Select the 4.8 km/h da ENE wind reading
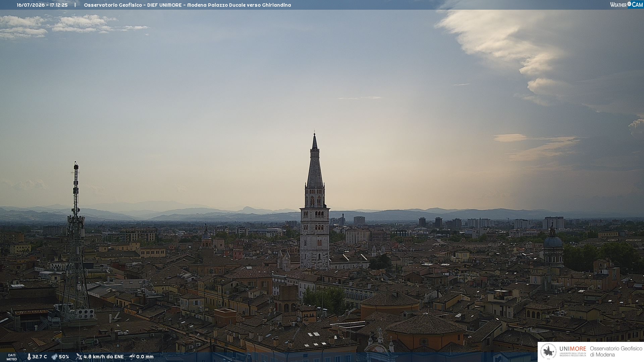Screen dimensions: 644x362 [104, 357]
